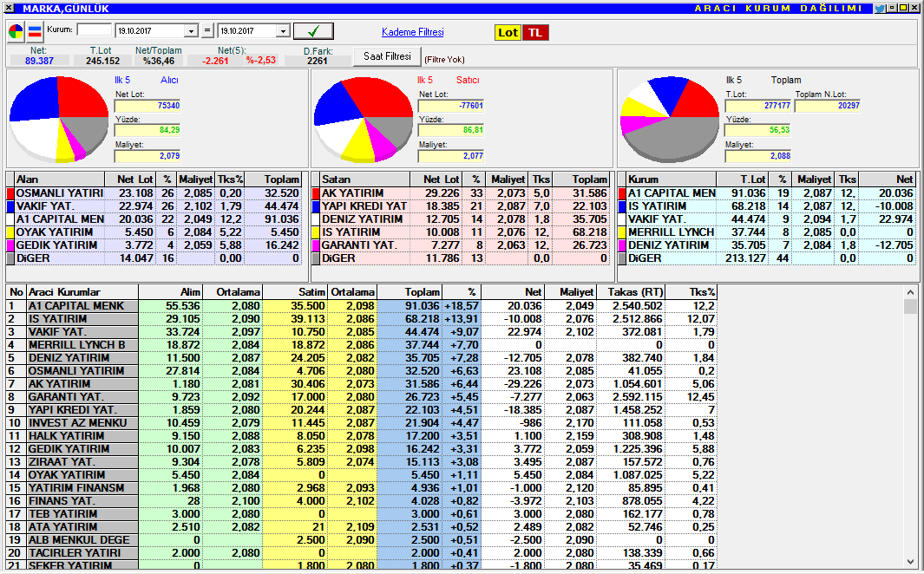Click the D.Fark value 2261
Screen dimensions: 924x574
[x=317, y=61]
